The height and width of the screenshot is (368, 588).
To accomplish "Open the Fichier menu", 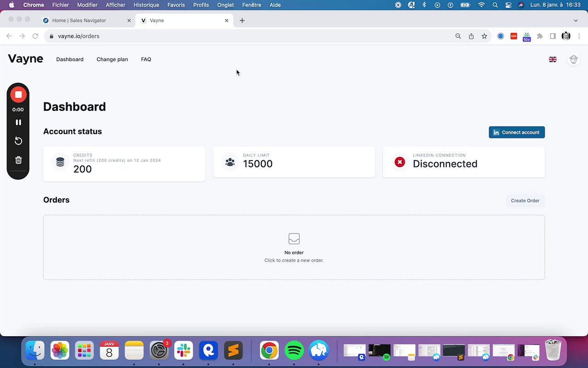I will click(x=61, y=5).
